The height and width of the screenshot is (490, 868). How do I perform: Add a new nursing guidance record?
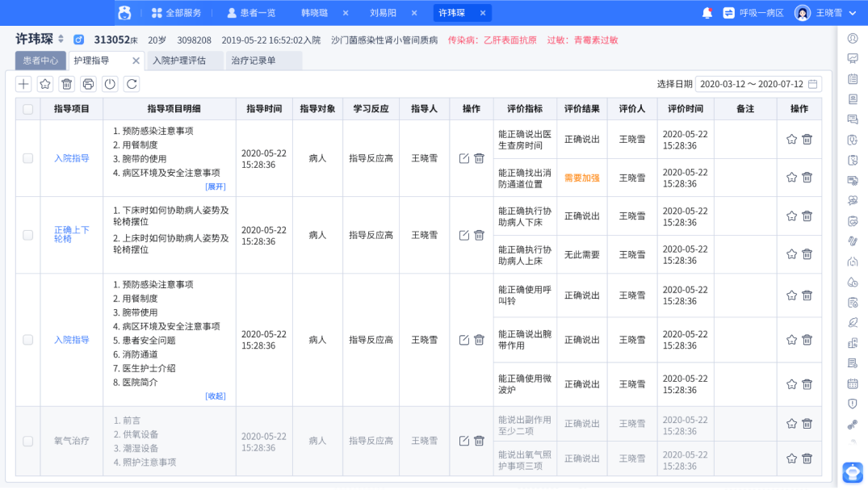23,83
